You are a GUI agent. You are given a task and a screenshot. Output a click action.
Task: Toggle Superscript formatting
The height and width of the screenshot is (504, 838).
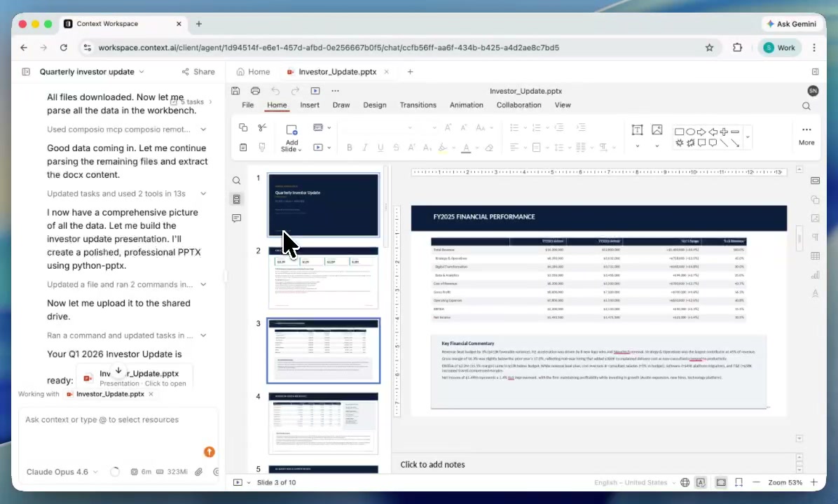411,148
